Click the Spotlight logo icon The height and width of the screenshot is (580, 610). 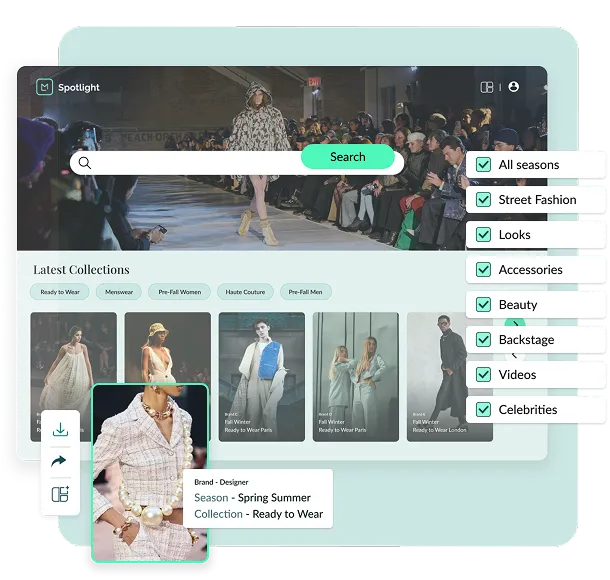tap(43, 87)
